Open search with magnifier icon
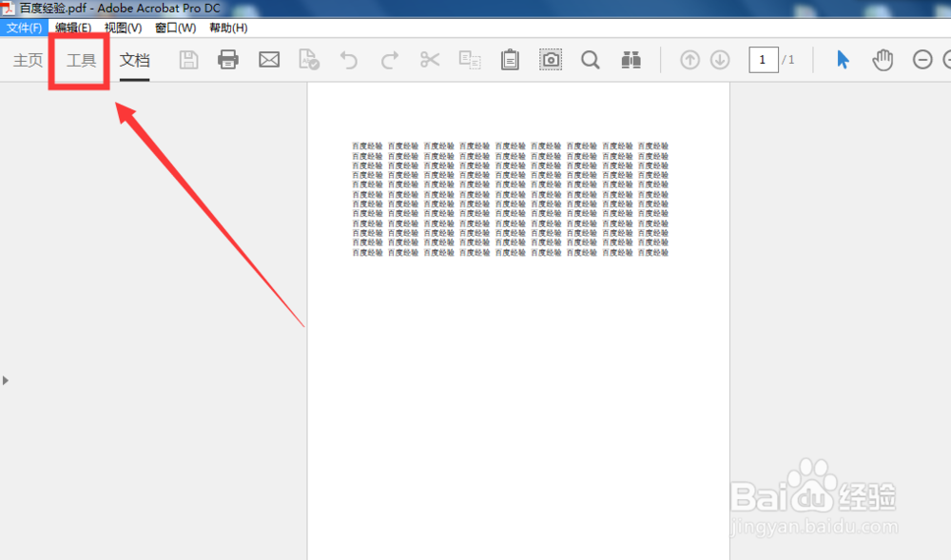 tap(591, 59)
